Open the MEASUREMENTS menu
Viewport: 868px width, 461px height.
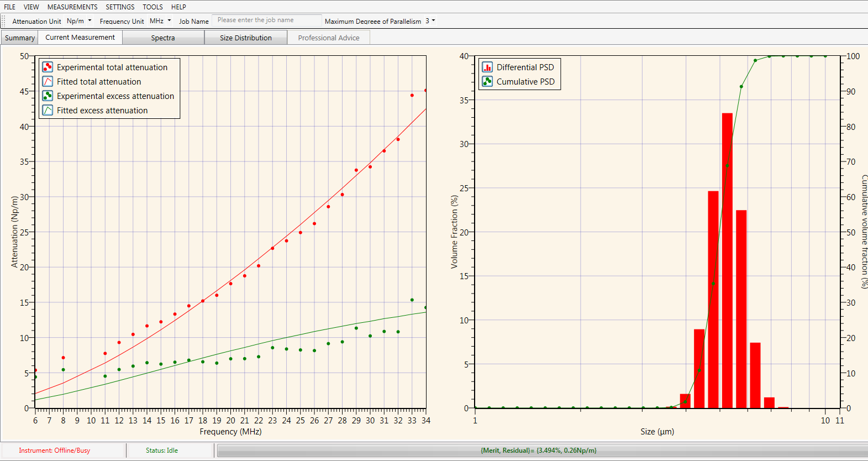[72, 7]
